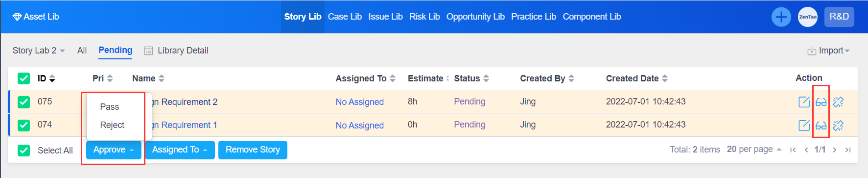Screen dimensions: 868x178
Task: Click the Remove Story button
Action: coord(253,150)
